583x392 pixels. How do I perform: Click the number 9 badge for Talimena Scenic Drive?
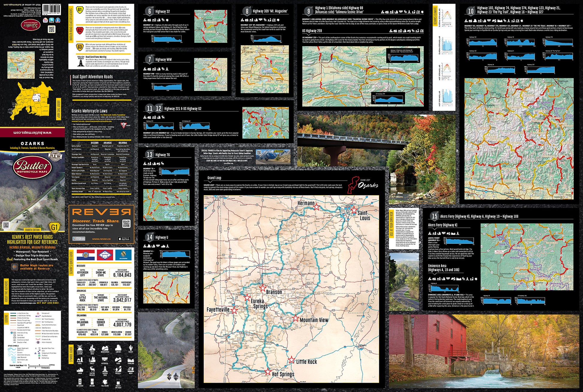point(308,11)
